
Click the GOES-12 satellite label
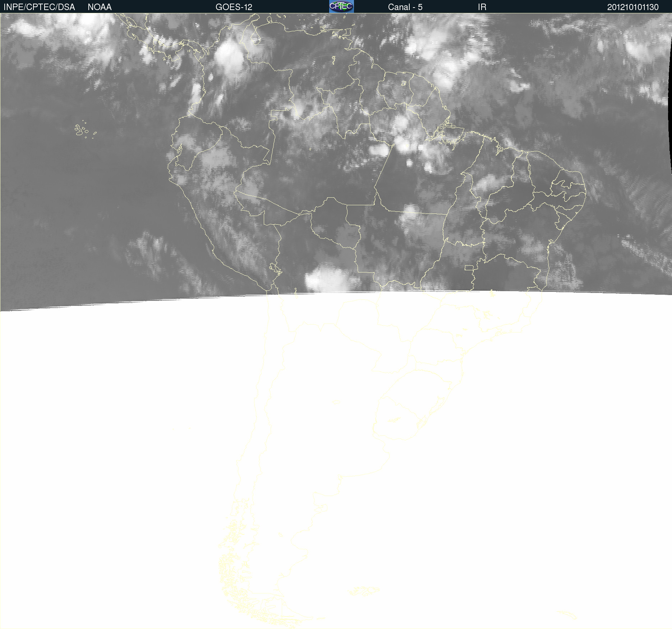(x=234, y=7)
